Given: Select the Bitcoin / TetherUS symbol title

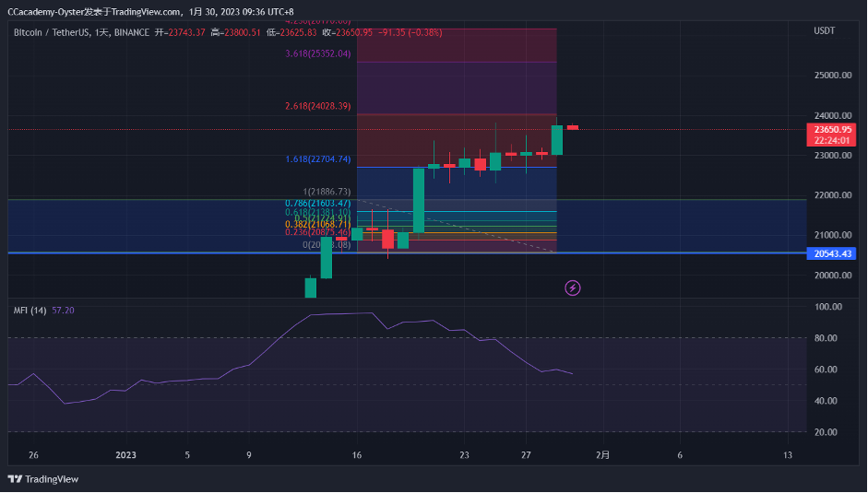Looking at the screenshot, I should pyautogui.click(x=53, y=31).
